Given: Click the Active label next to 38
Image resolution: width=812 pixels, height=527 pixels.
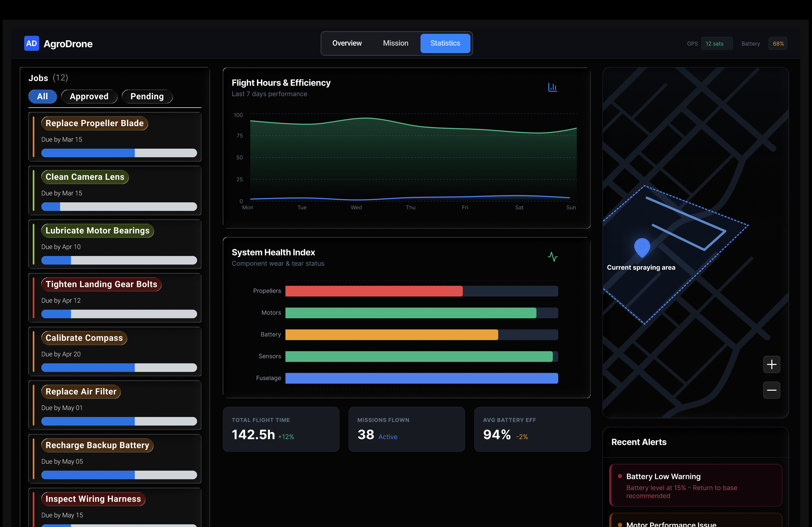Looking at the screenshot, I should pyautogui.click(x=388, y=437).
